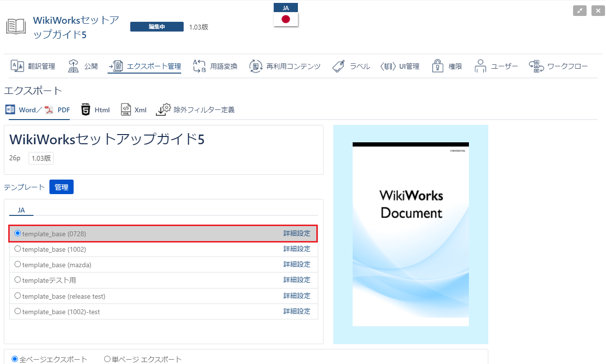Open the 権限 permissions lock icon
Viewport: 606px width, 364px height.
click(437, 66)
